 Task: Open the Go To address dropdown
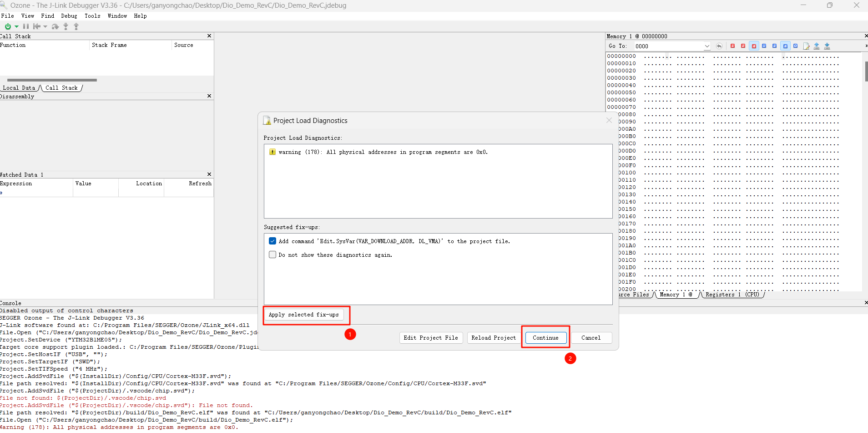point(707,46)
